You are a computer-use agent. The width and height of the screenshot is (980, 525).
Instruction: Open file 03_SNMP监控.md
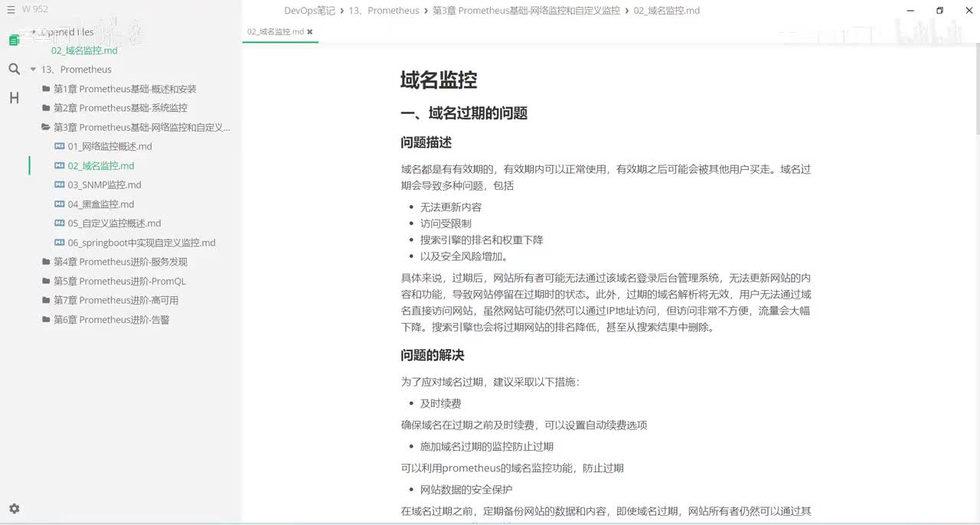[104, 184]
